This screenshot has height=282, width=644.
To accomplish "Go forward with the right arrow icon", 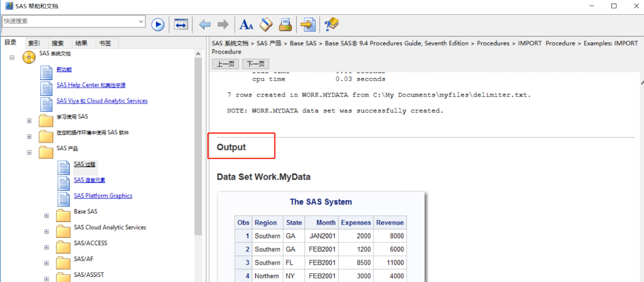I will pos(223,24).
